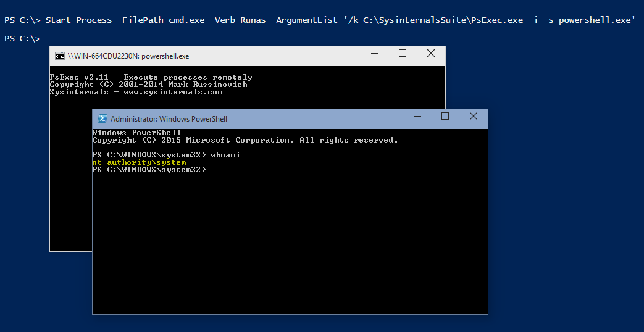Minimize the Administrator: Windows PowerShell window
644x332 pixels.
pos(417,117)
